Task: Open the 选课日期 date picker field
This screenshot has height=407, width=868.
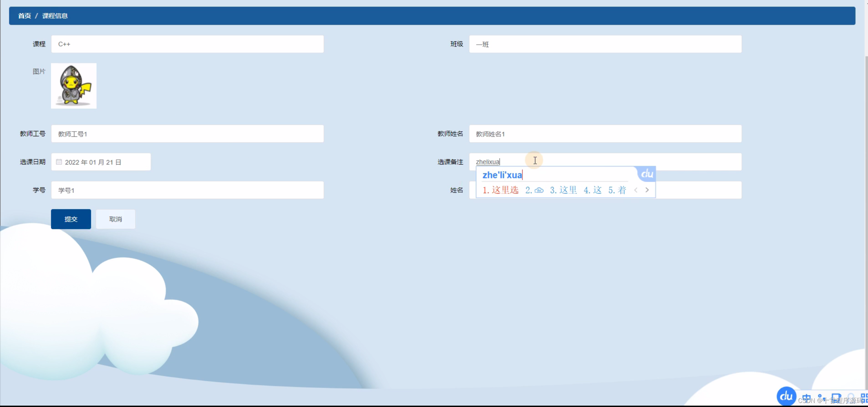Action: tap(101, 162)
